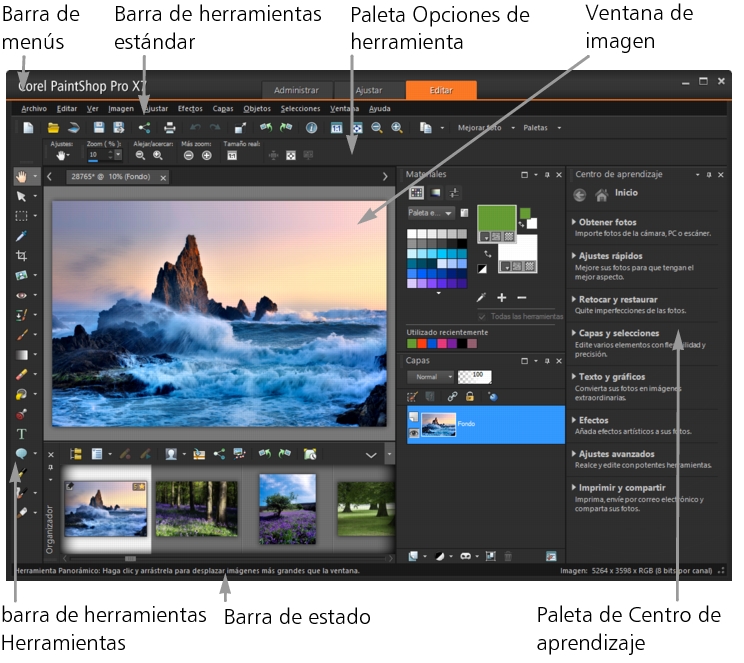Open the Paleta dropdown in Materiales
This screenshot has width=744, height=663.
pos(431,213)
